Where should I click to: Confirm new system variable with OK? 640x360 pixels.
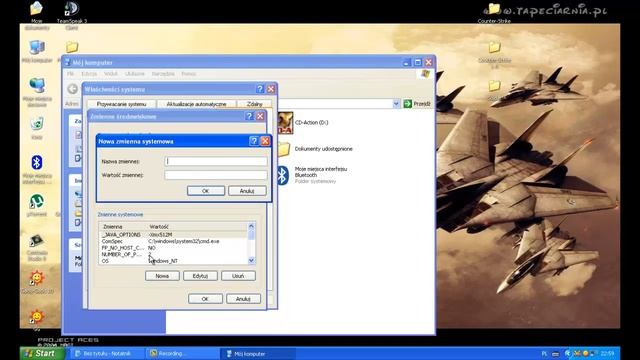tap(206, 191)
